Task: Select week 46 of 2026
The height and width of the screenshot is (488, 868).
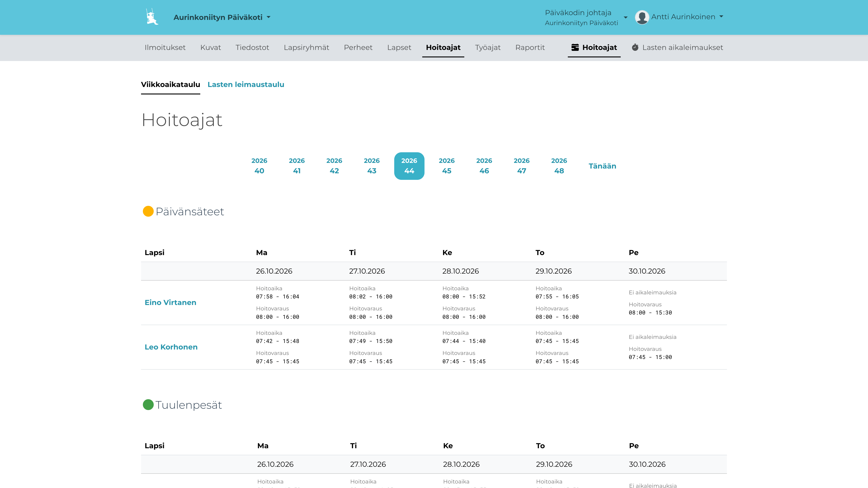Action: tap(484, 166)
